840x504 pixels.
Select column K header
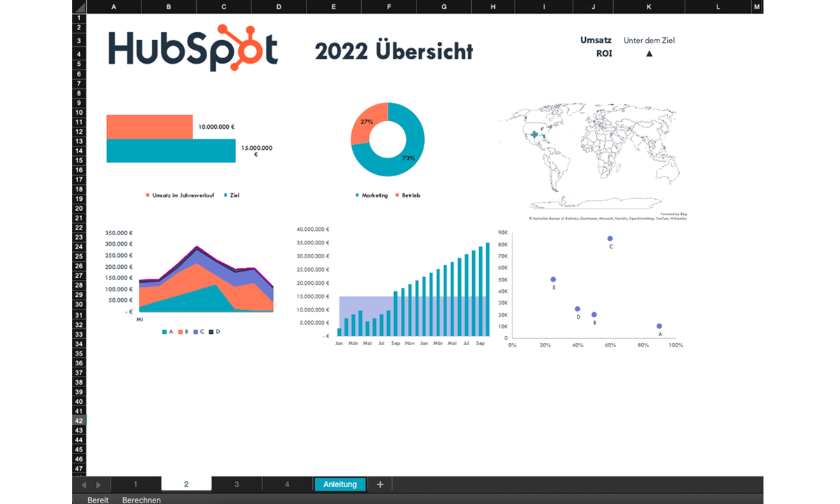coord(649,7)
